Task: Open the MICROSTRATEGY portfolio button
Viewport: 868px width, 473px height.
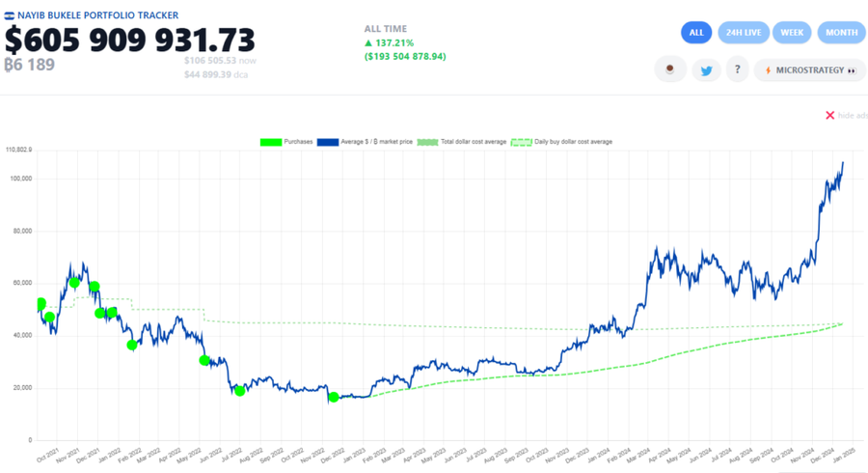Action: pyautogui.click(x=810, y=70)
